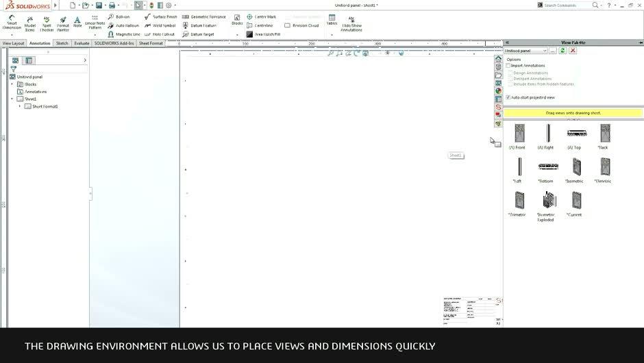Viewport: 644px width, 363px height.
Task: Uncheck Auto-start projected view
Action: [x=508, y=97]
